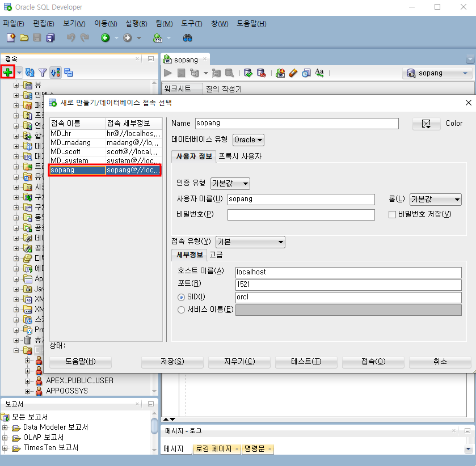The image size is (476, 466).
Task: Enable the 비밀번호 저장 checkbox
Action: tap(392, 214)
